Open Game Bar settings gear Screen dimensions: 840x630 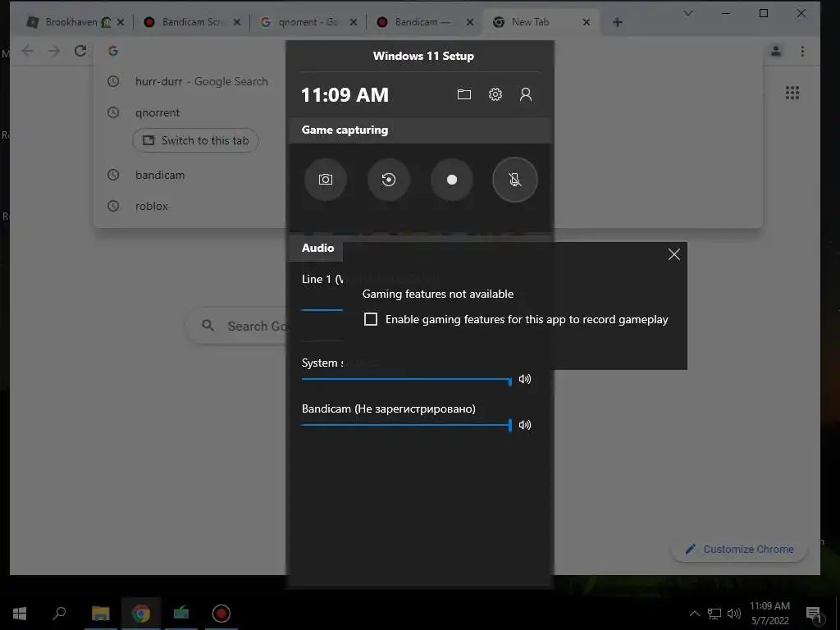[x=495, y=95]
